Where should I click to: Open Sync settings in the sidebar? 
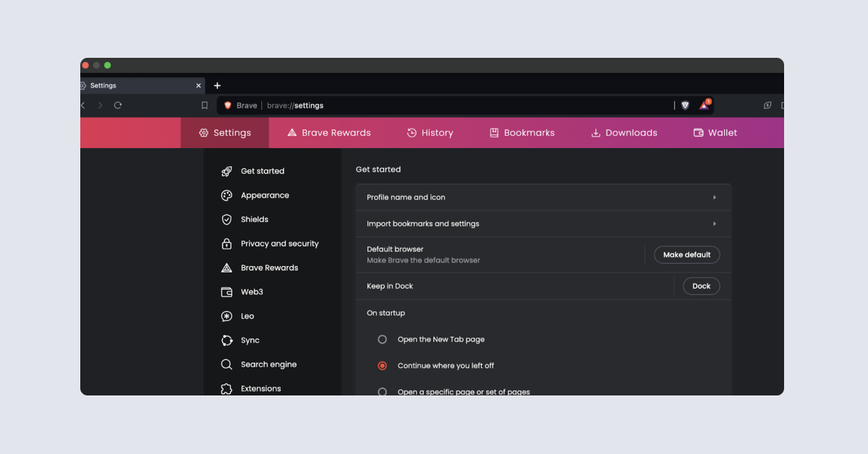tap(250, 340)
